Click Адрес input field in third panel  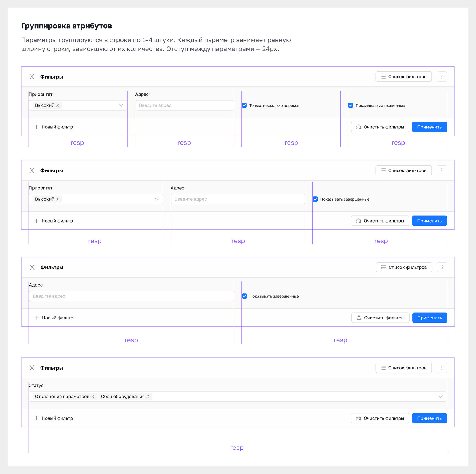coord(131,296)
